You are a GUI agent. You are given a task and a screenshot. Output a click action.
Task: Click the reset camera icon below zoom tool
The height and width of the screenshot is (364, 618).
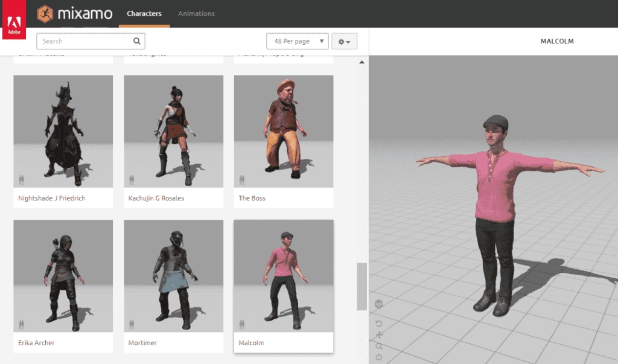pos(379,356)
